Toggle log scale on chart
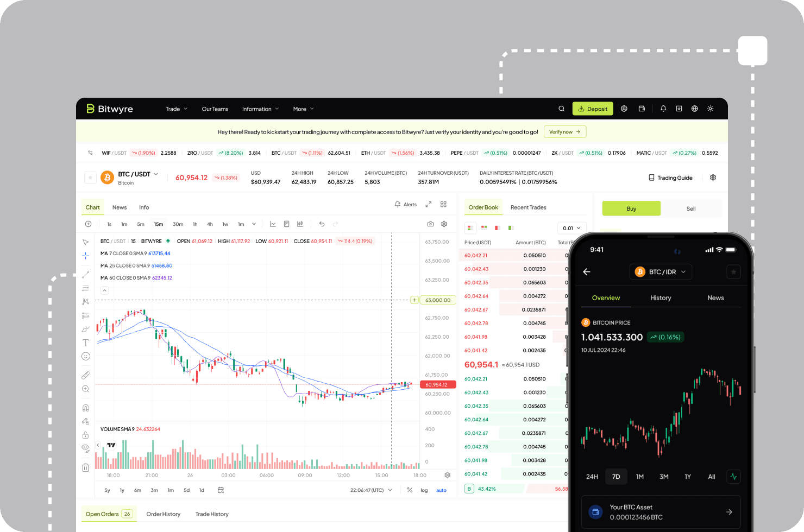This screenshot has height=532, width=804. pyautogui.click(x=424, y=490)
